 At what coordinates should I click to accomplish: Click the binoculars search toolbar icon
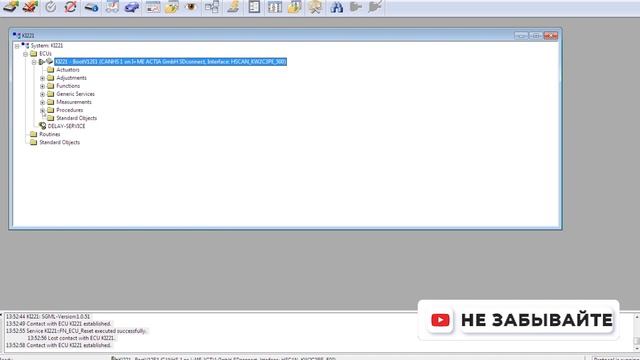click(336, 7)
